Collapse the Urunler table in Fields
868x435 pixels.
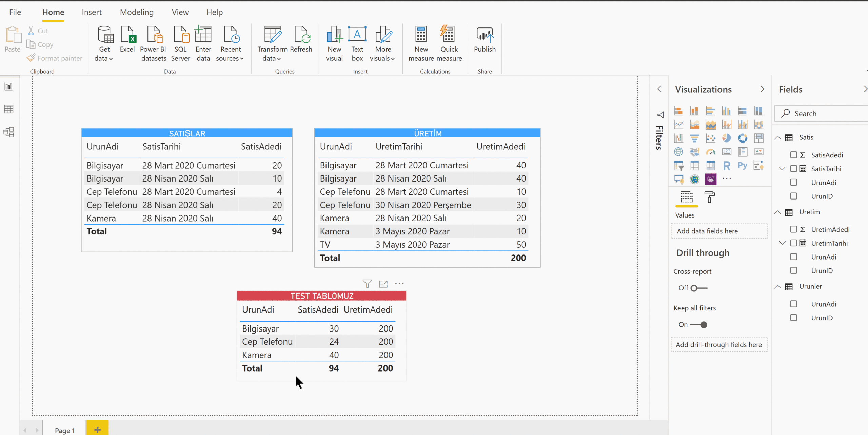tap(777, 287)
